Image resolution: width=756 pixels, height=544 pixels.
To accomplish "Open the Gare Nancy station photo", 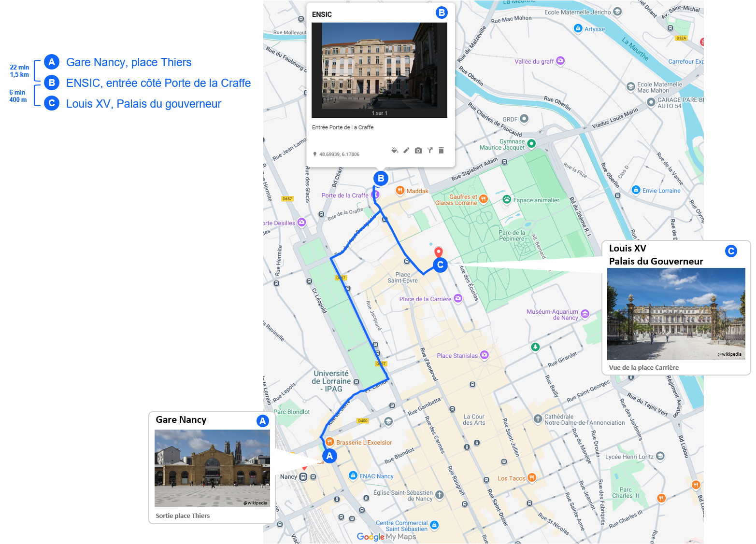I will [x=212, y=468].
